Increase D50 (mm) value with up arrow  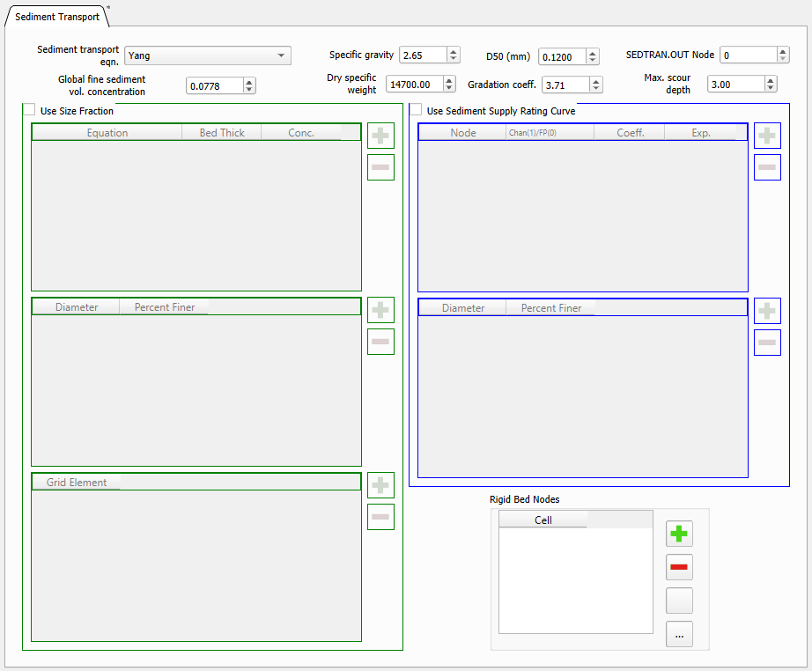[593, 53]
